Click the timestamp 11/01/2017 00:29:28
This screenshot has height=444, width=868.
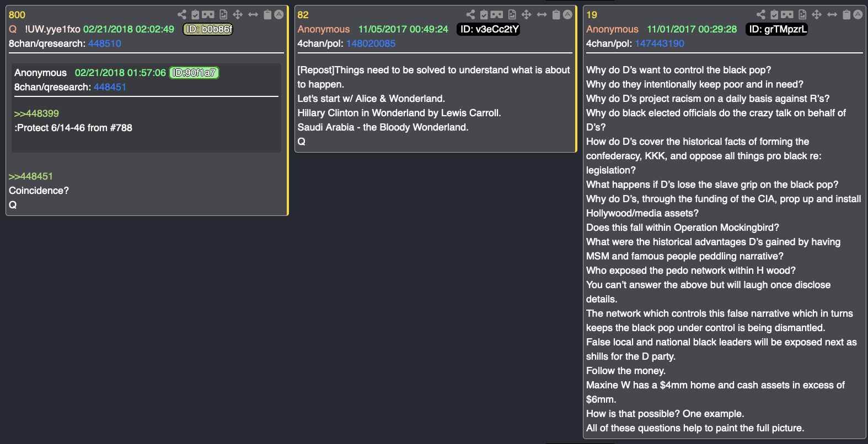[x=692, y=29]
